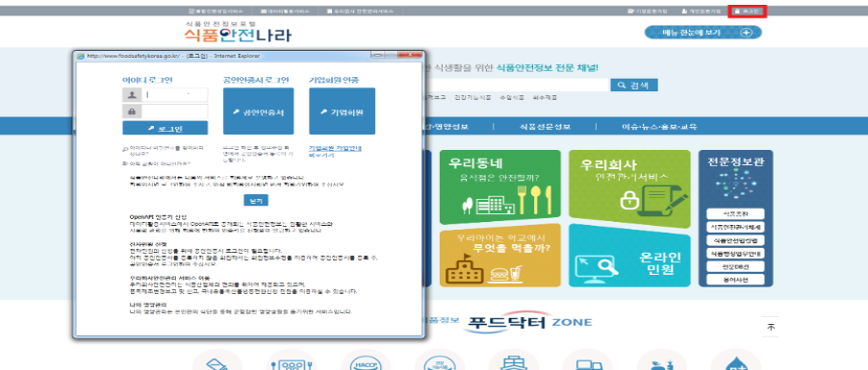
Task: Click first button in 전문정보관 list
Action: [735, 214]
